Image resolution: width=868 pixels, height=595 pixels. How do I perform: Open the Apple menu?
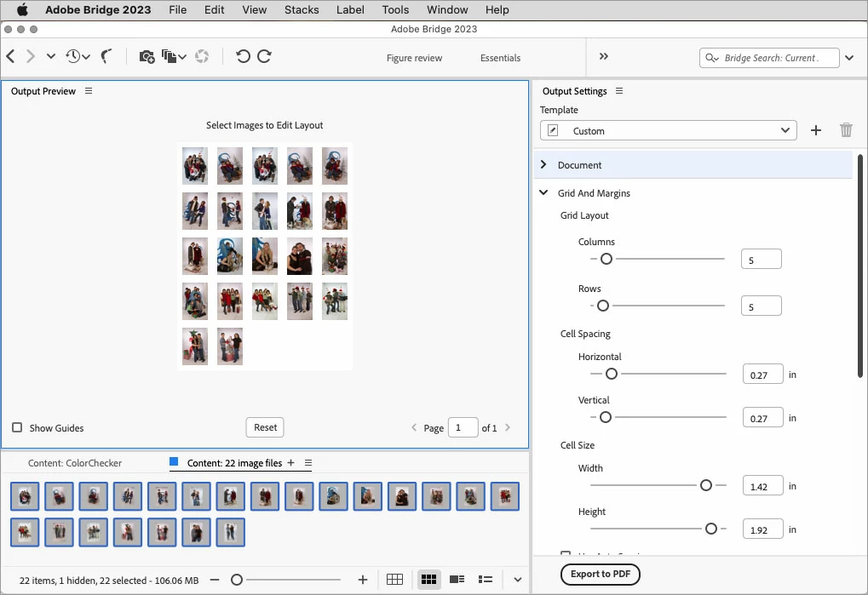pos(23,10)
